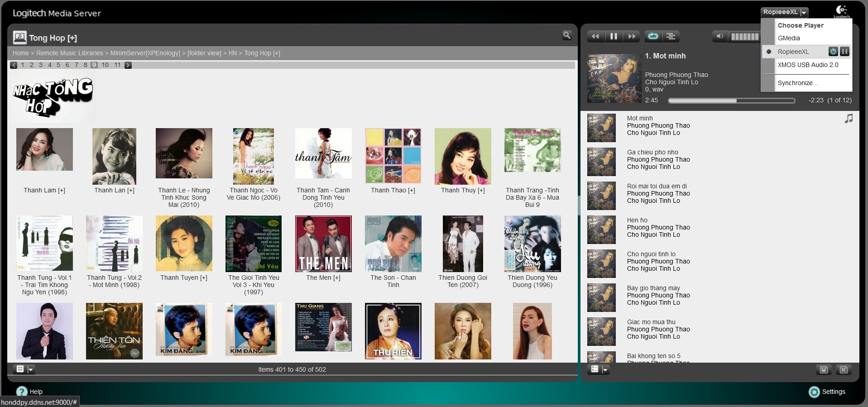Click Thien Duong Goi Ten (2007) title
This screenshot has width=868, height=407.
pos(463,281)
